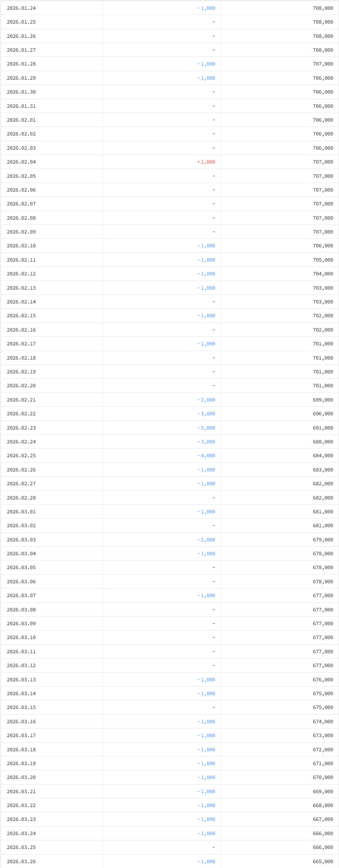
Task: Select the 2026.03.15 date row
Action: (21, 707)
